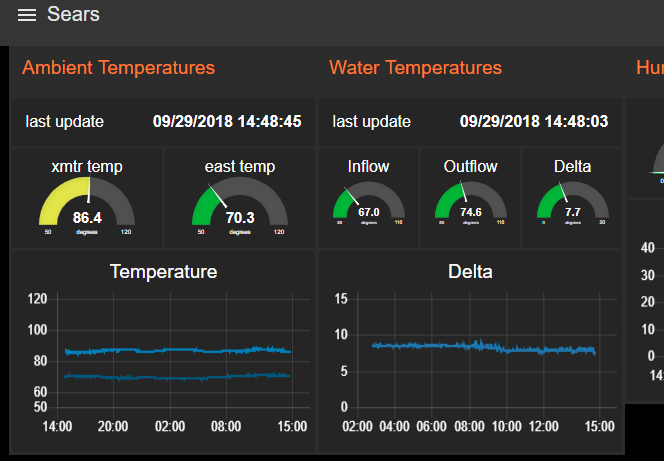Select the Water Temperatures group heading

[x=415, y=68]
